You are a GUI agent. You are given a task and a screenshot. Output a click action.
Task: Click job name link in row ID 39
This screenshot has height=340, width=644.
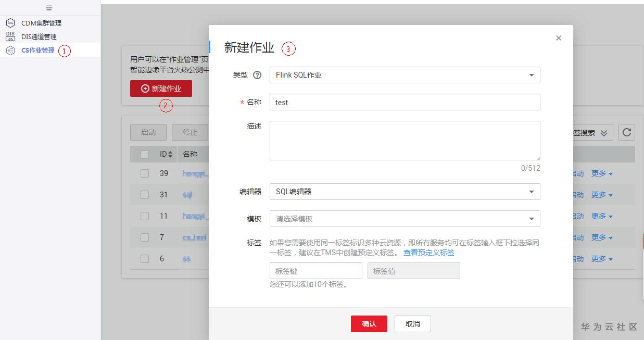point(195,174)
